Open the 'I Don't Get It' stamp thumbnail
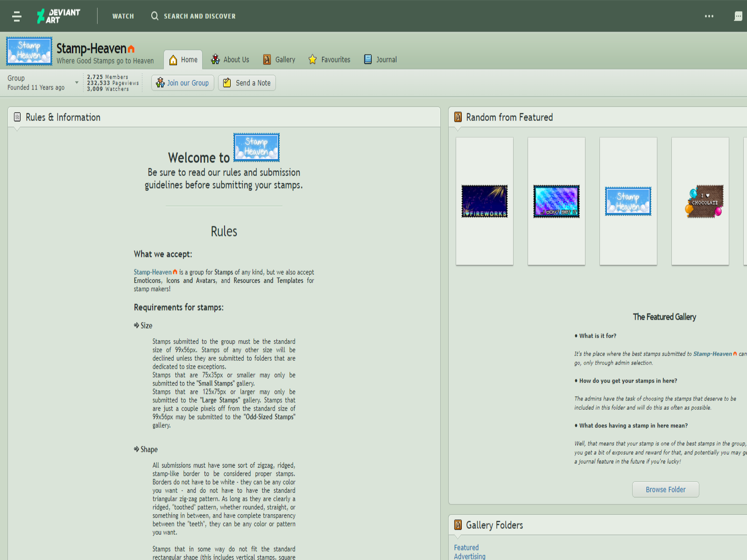Screen dimensions: 747x560 tap(557, 201)
